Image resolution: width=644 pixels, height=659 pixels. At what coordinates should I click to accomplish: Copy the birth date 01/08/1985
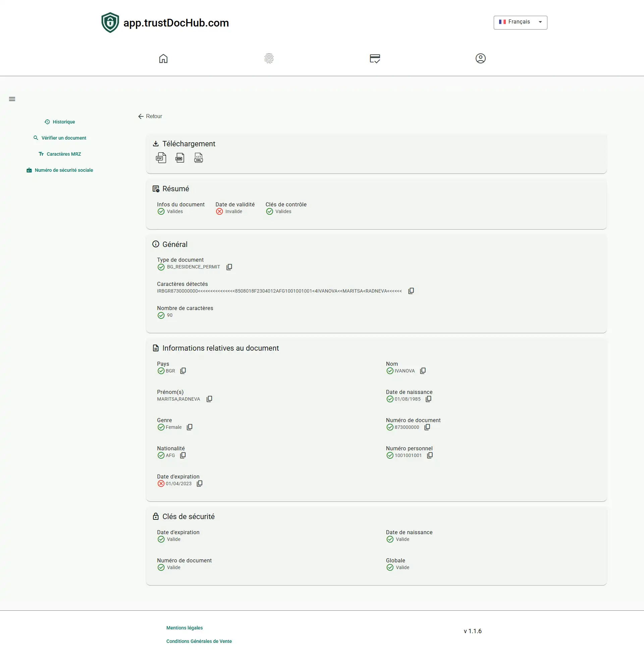[429, 399]
